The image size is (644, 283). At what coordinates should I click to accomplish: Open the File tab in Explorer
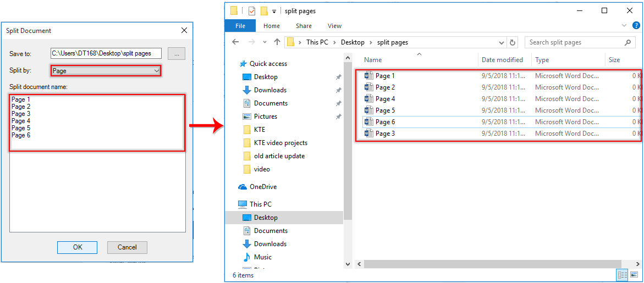[240, 26]
